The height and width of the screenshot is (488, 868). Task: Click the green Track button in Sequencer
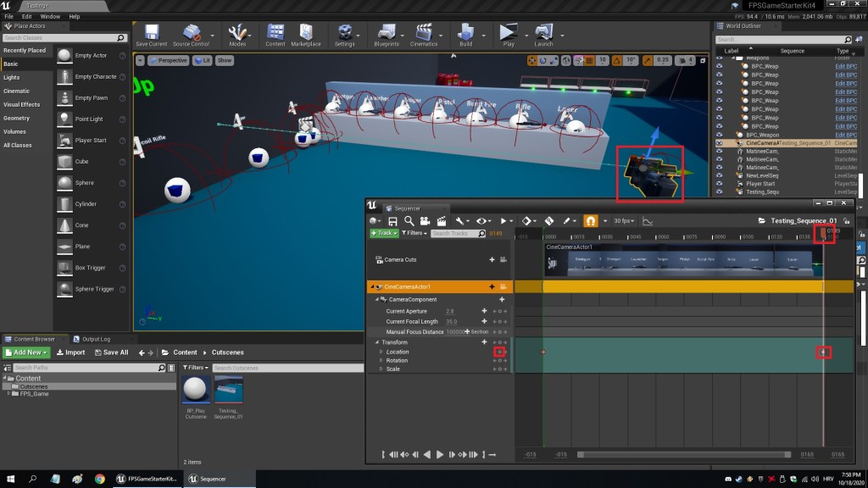pos(384,233)
